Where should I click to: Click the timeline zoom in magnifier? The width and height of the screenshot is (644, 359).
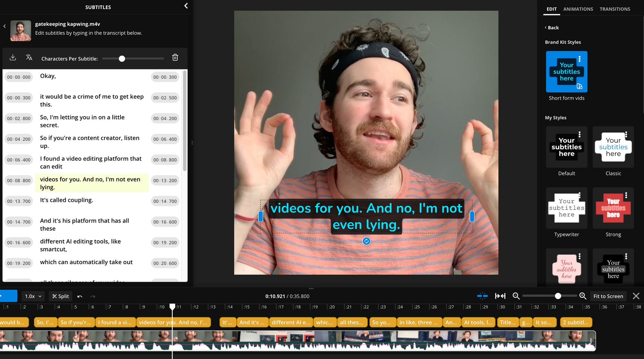pos(582,296)
